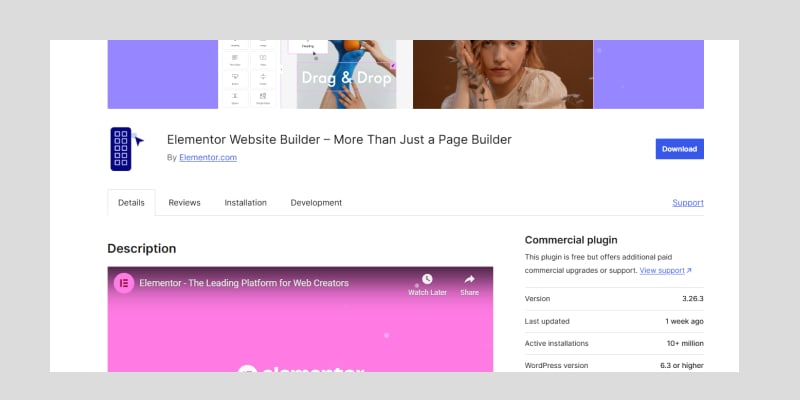
Task: Click the '6.3 or higher' value
Action: click(682, 365)
